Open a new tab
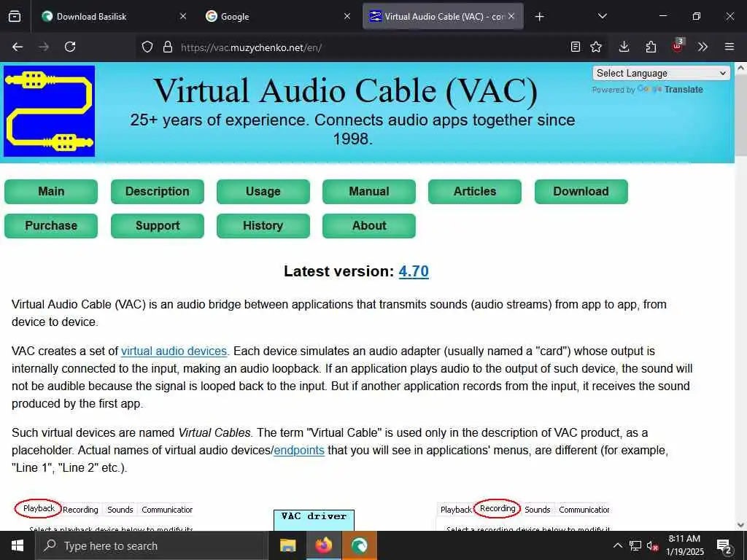 pyautogui.click(x=539, y=17)
